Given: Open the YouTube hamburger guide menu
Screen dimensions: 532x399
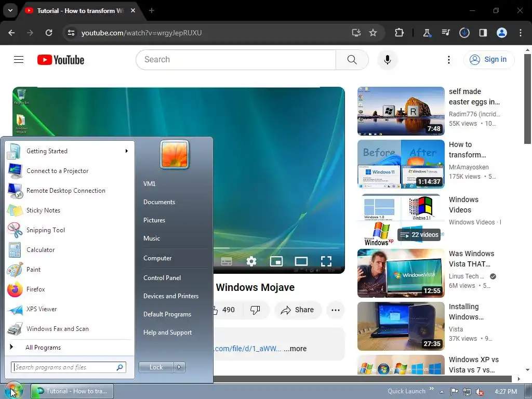Looking at the screenshot, I should [x=19, y=60].
